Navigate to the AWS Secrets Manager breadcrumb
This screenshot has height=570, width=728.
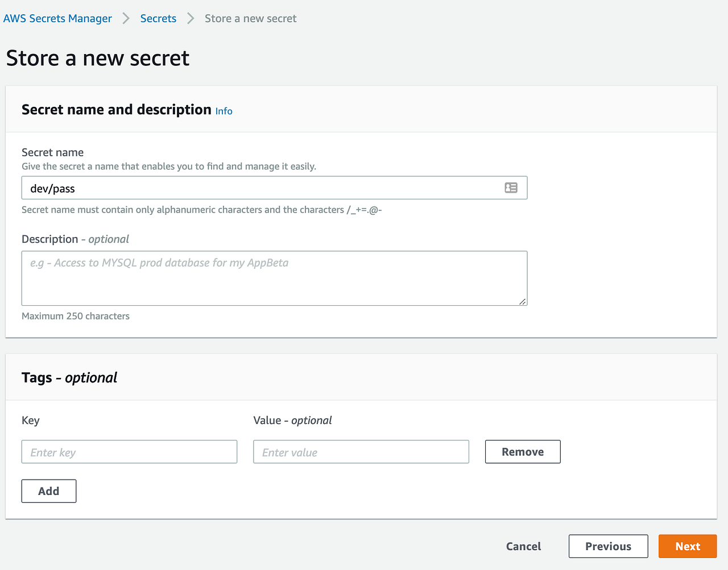tap(57, 18)
